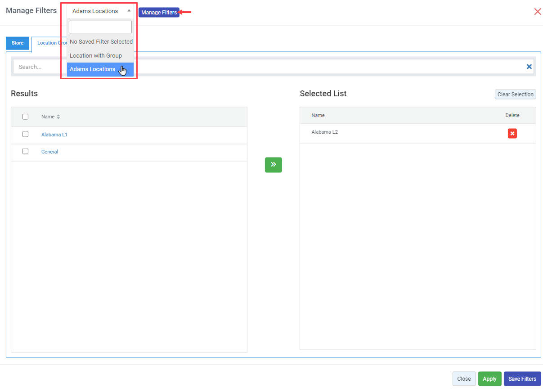Move selected results with double-arrow button

[x=273, y=165]
